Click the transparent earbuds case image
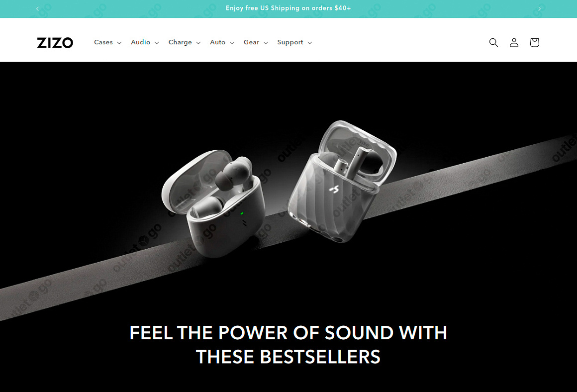 [342, 181]
